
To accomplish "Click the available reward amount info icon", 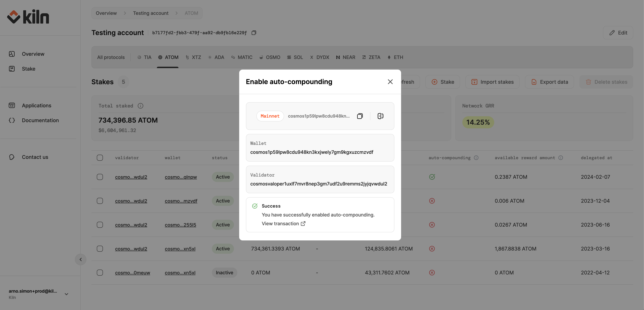I will pos(561,158).
